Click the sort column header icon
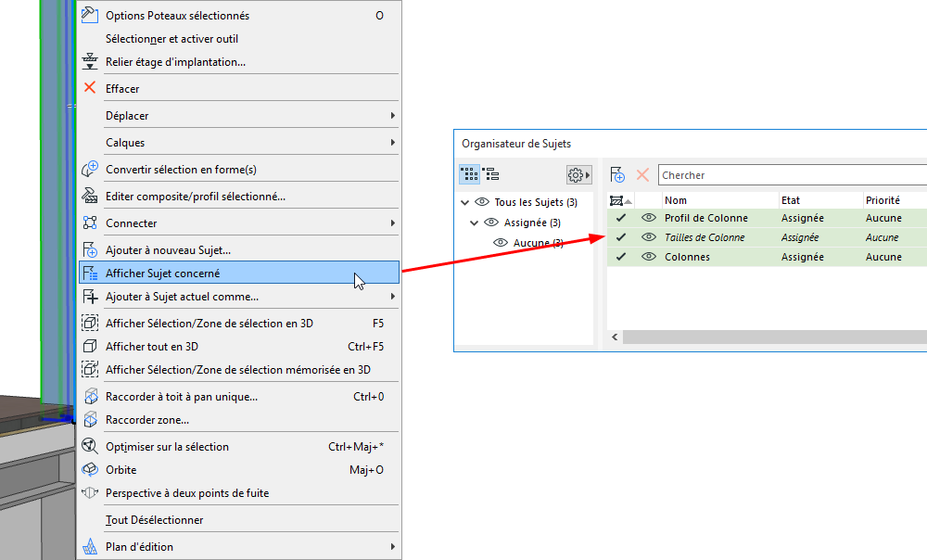This screenshot has width=927, height=560. (x=620, y=201)
